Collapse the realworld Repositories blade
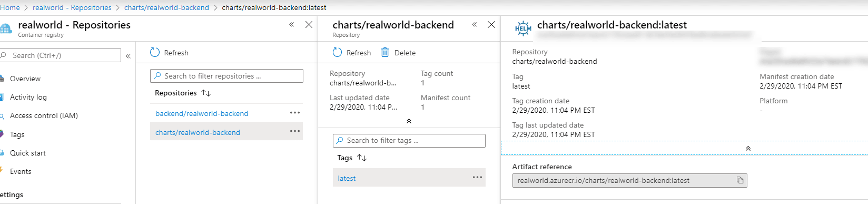This screenshot has width=868, height=204. click(291, 25)
